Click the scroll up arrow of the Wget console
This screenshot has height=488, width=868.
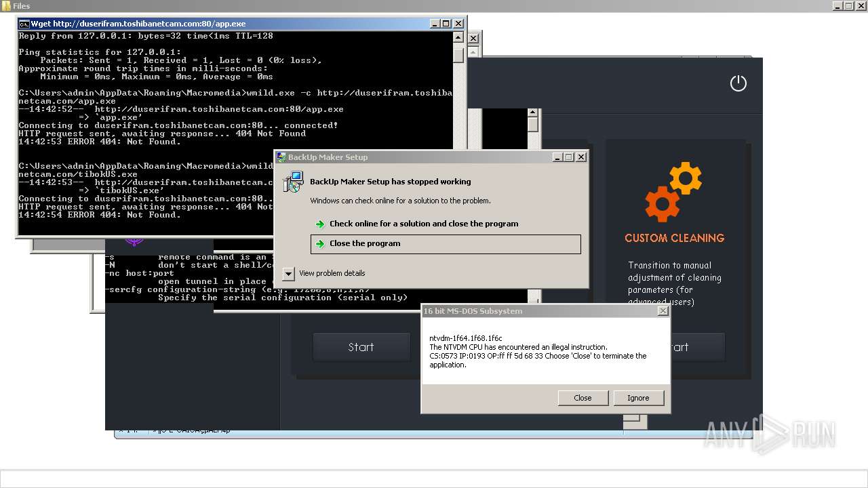[458, 38]
